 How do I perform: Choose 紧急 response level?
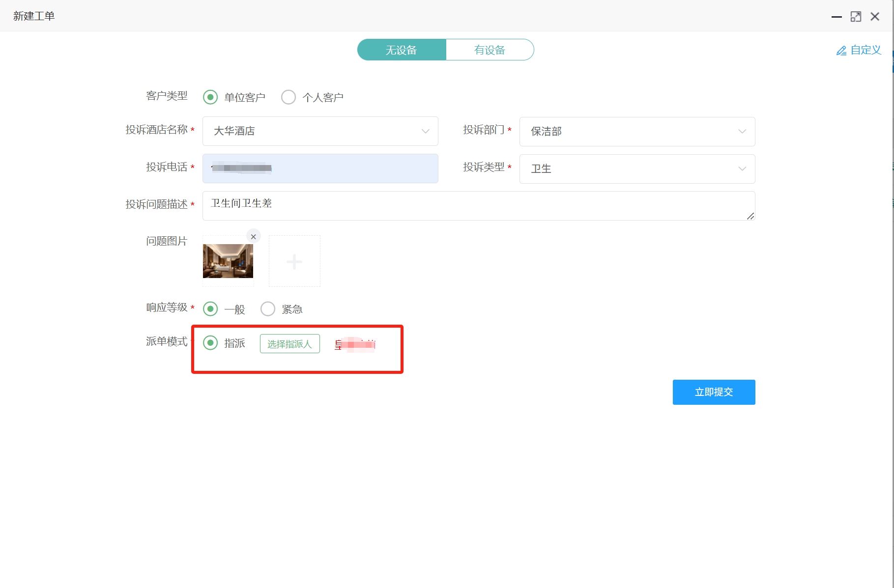click(268, 309)
